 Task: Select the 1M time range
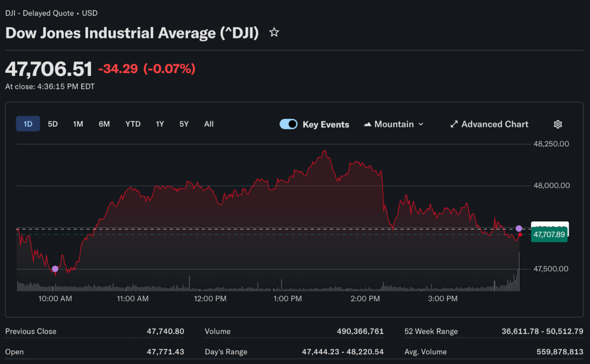(78, 124)
